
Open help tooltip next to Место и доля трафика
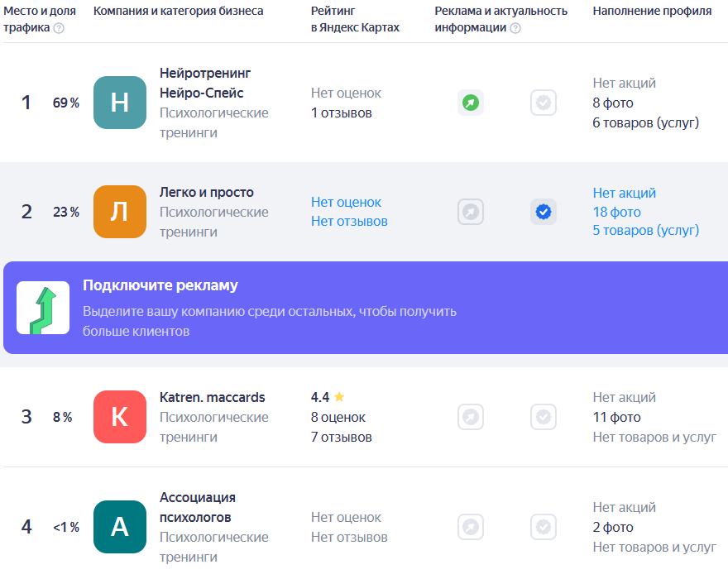(x=59, y=28)
